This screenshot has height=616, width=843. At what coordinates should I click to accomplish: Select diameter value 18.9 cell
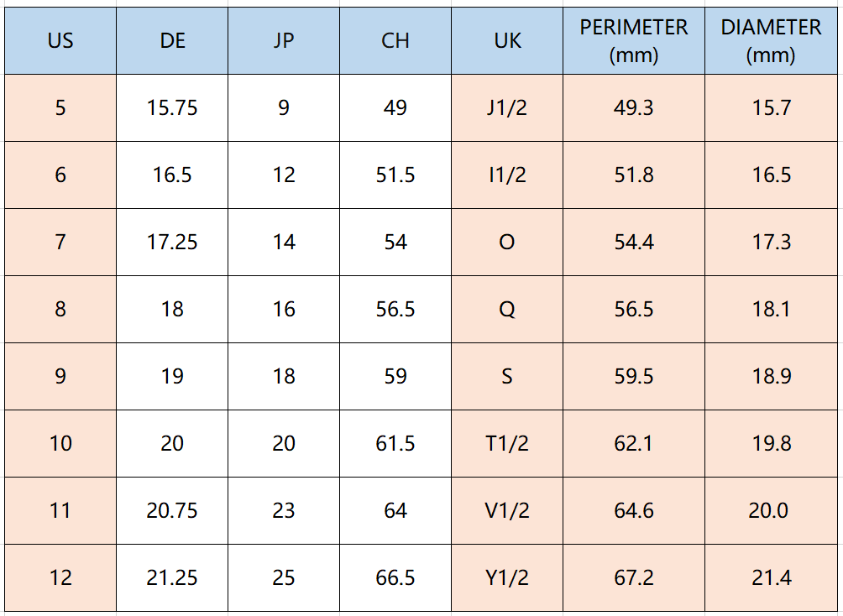[x=771, y=376]
